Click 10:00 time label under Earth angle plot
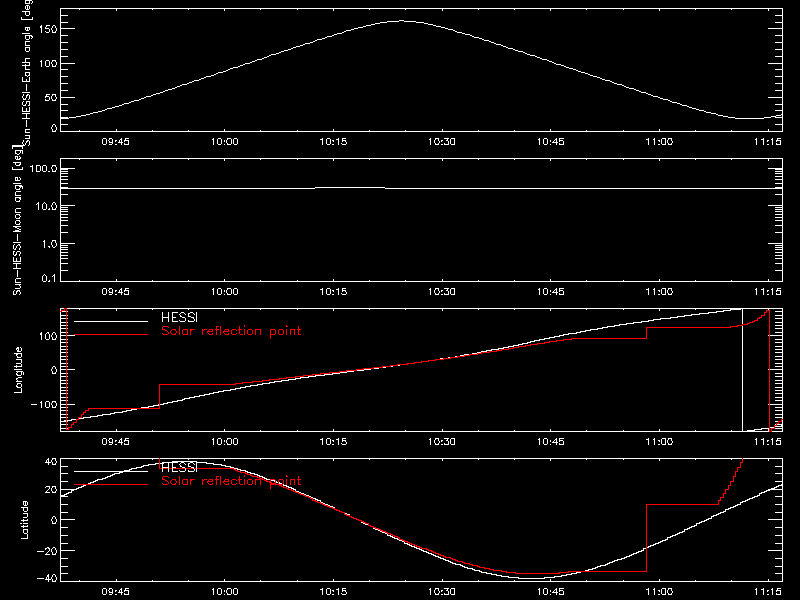This screenshot has height=600, width=800. [x=224, y=142]
